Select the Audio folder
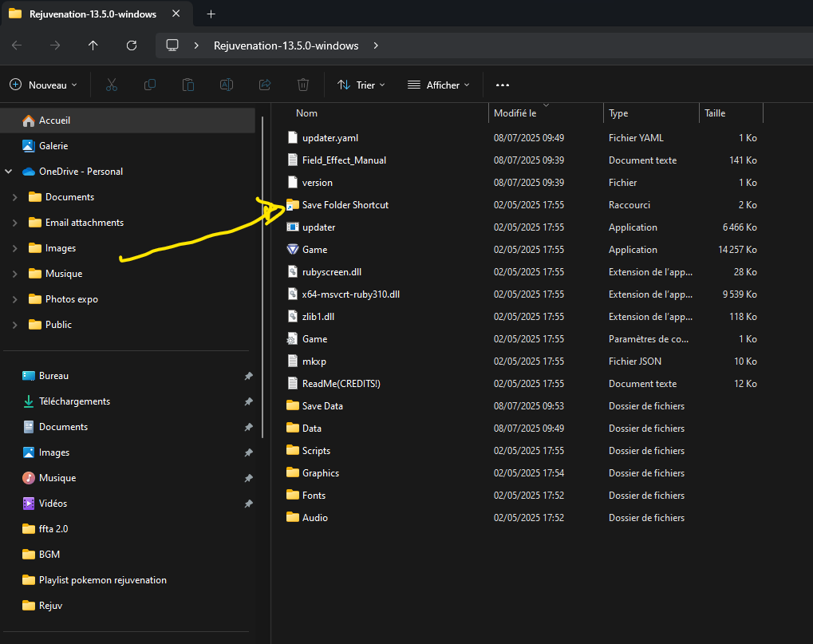 314,517
